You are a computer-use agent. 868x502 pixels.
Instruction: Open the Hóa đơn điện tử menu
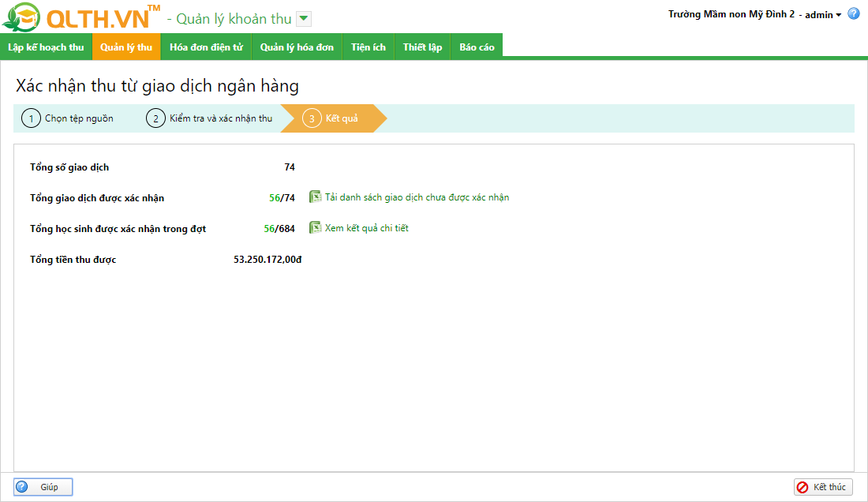207,47
